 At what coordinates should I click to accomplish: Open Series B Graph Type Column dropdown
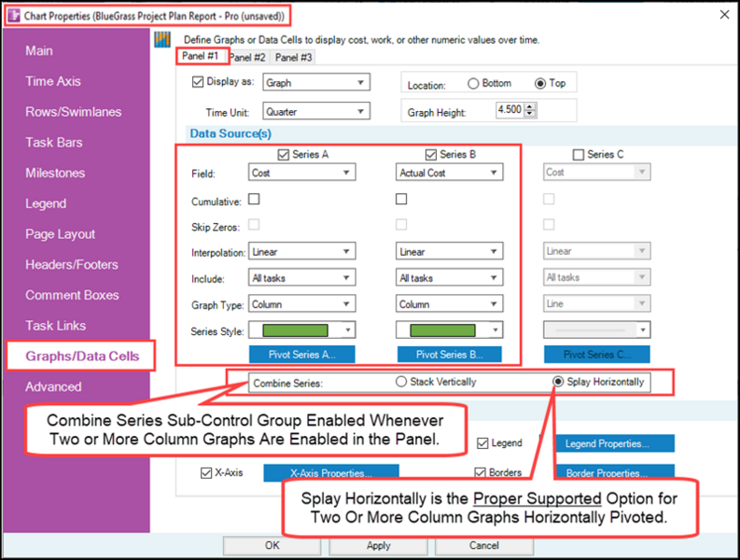449,303
